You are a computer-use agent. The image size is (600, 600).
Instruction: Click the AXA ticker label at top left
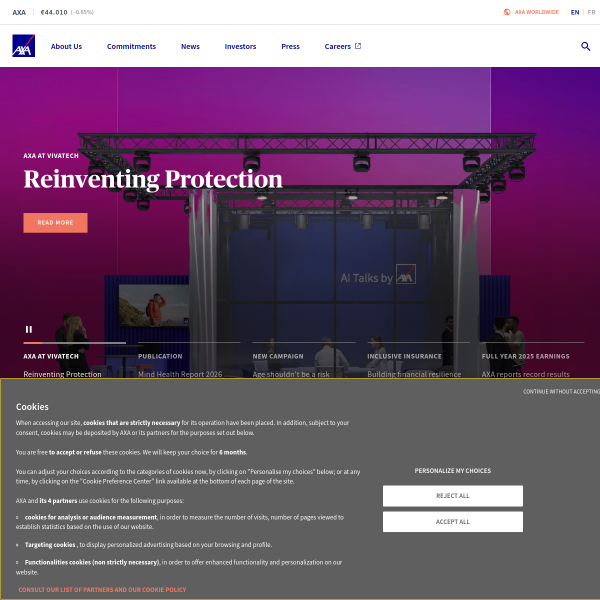pos(19,12)
